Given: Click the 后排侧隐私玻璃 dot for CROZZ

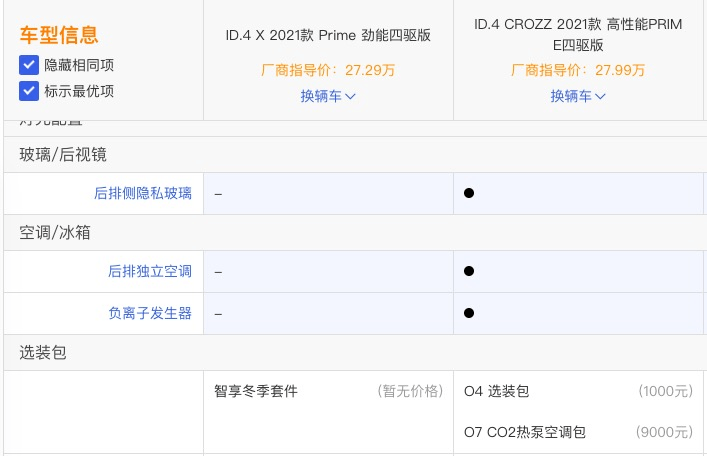Looking at the screenshot, I should pyautogui.click(x=469, y=193).
